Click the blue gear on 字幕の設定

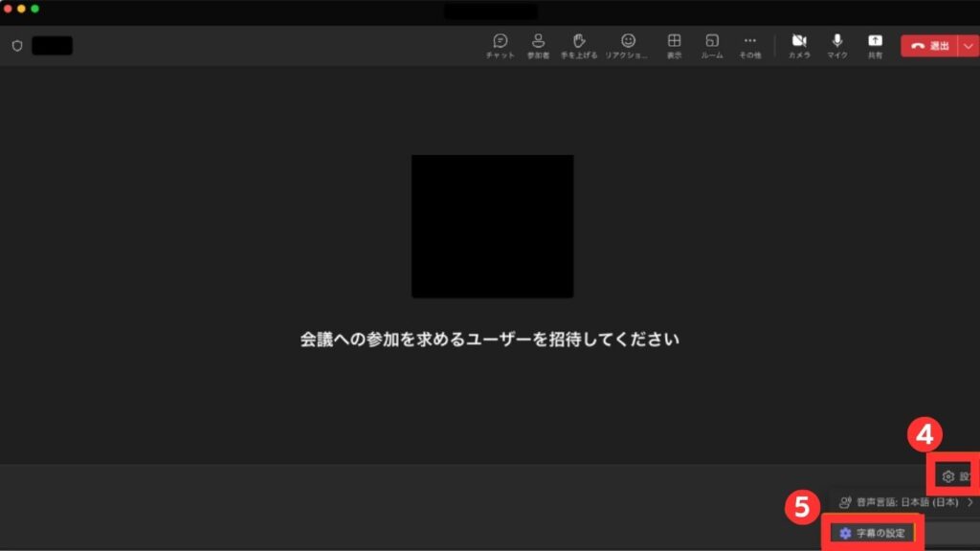pyautogui.click(x=846, y=532)
